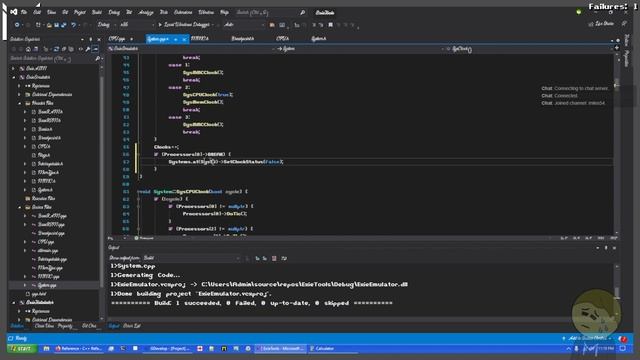The width and height of the screenshot is (640, 360).
Task: Collapse the SysCPUClock function outline toggle
Action: point(138,191)
